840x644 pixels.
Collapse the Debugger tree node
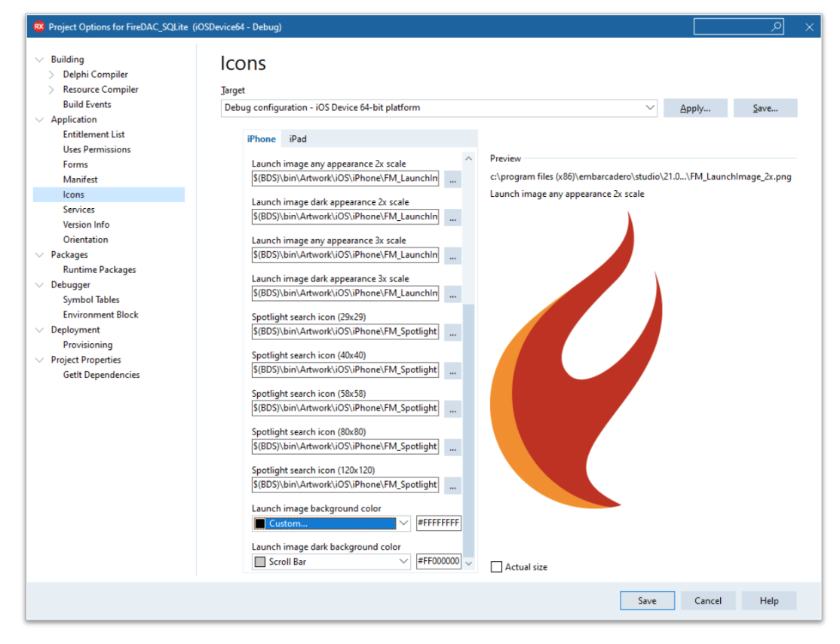tap(39, 284)
